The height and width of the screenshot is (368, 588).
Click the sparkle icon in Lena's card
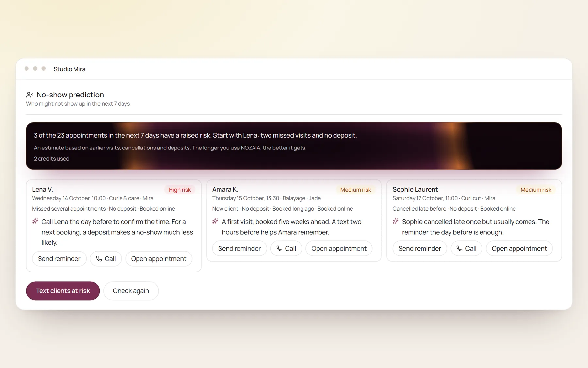[35, 221]
